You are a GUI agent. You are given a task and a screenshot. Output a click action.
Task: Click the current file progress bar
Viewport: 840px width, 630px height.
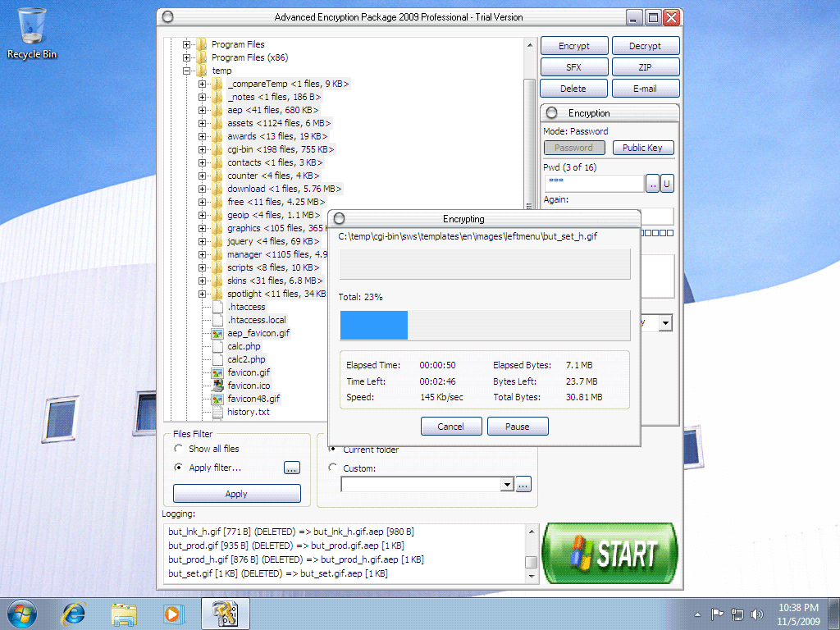click(x=486, y=263)
